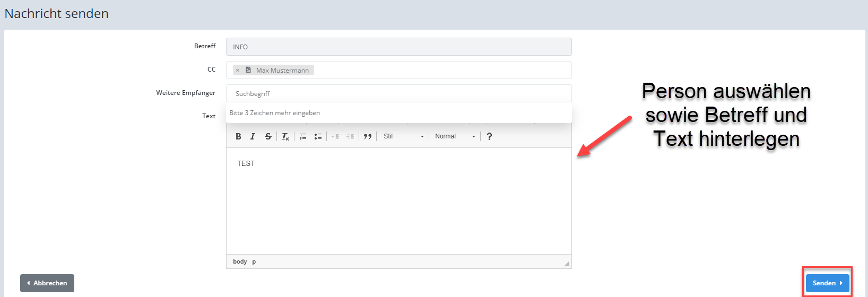Toggle italic formatting in editor toolbar
The width and height of the screenshot is (868, 297).
253,136
